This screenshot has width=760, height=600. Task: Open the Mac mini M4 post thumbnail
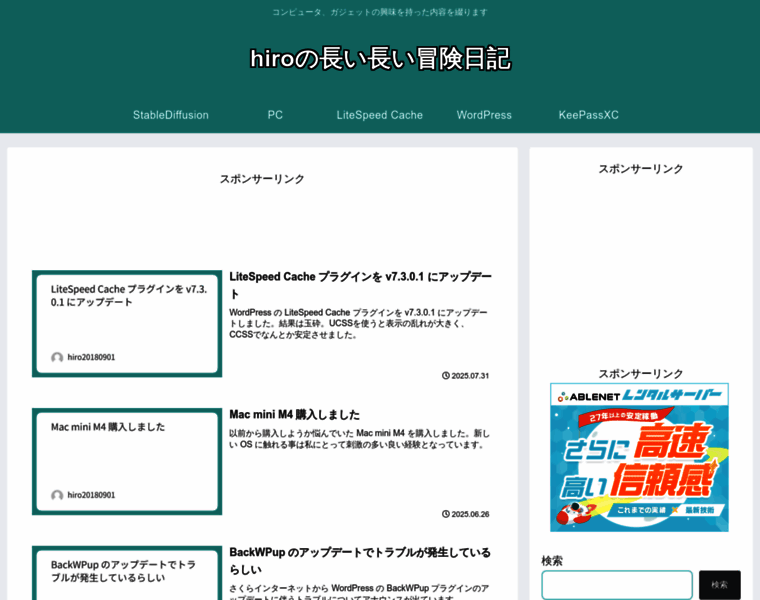(x=127, y=461)
